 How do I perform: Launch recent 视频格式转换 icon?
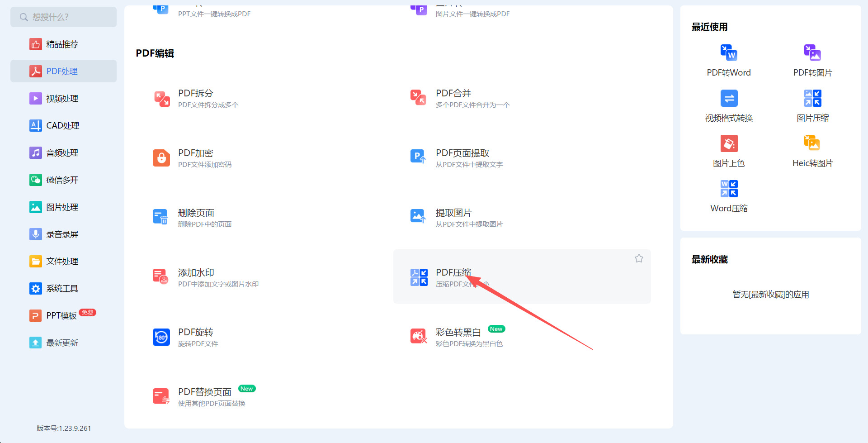(x=729, y=98)
